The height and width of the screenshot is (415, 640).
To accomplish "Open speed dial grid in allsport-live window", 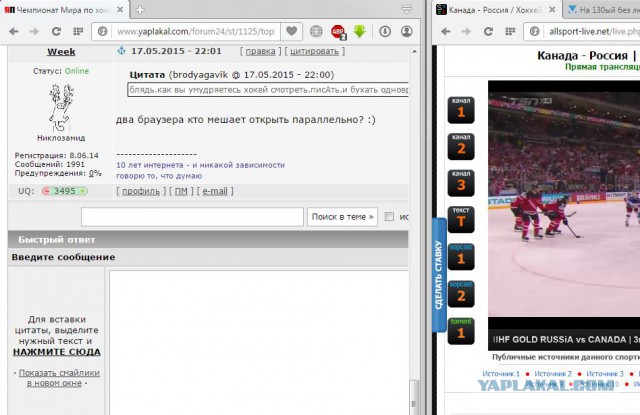I will click(510, 31).
